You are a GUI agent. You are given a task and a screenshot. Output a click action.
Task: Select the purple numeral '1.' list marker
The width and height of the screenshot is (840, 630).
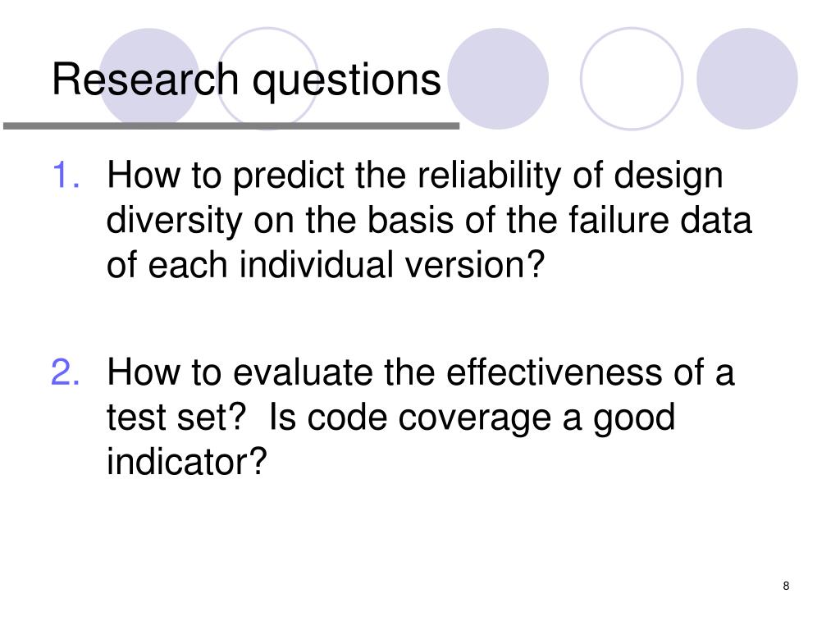(x=66, y=175)
